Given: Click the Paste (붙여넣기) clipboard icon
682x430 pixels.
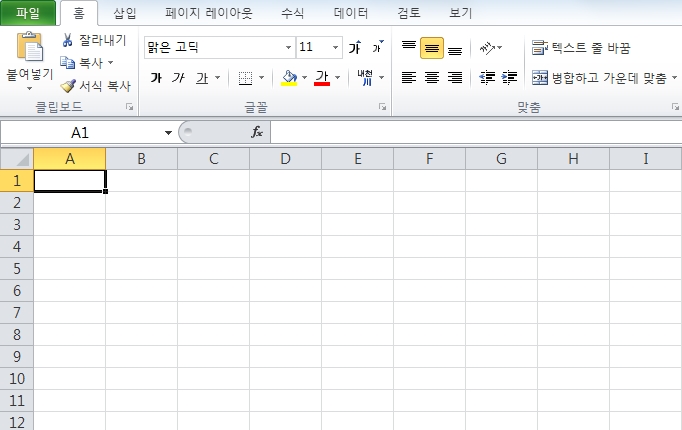Looking at the screenshot, I should tap(30, 47).
